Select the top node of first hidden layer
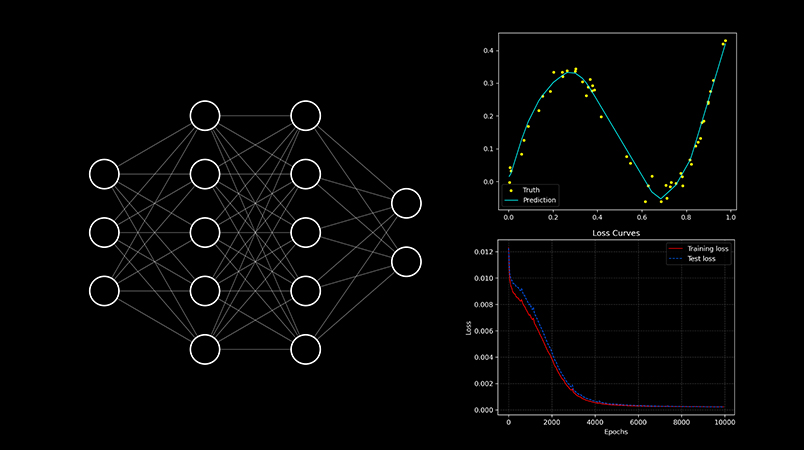This screenshot has height=450, width=804. coord(205,115)
